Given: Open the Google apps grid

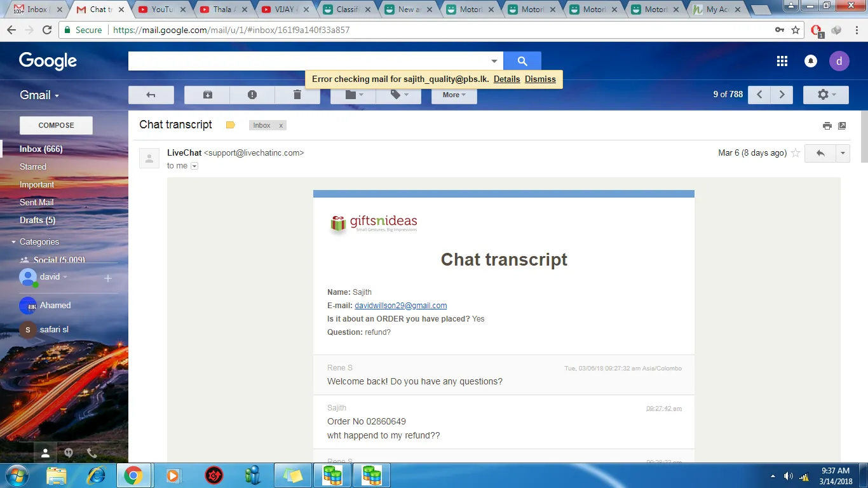Looking at the screenshot, I should pyautogui.click(x=782, y=61).
